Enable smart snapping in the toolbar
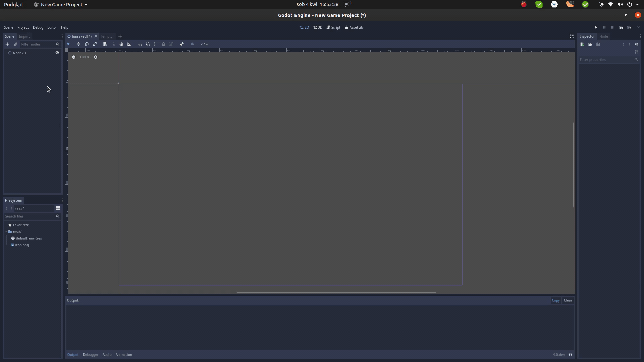 tap(140, 44)
